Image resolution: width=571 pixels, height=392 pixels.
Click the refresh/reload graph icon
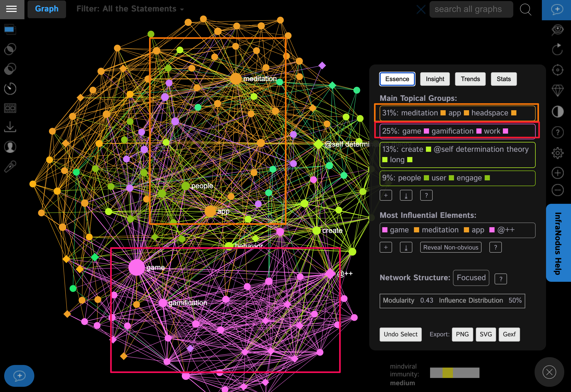pyautogui.click(x=560, y=49)
